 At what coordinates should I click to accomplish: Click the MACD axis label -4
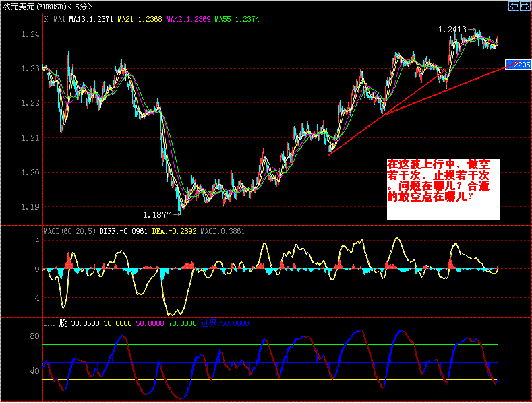coord(34,297)
